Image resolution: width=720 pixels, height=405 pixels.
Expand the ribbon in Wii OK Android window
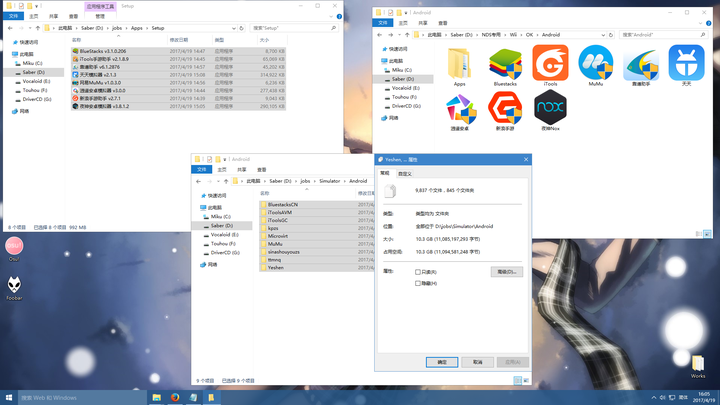click(x=701, y=23)
